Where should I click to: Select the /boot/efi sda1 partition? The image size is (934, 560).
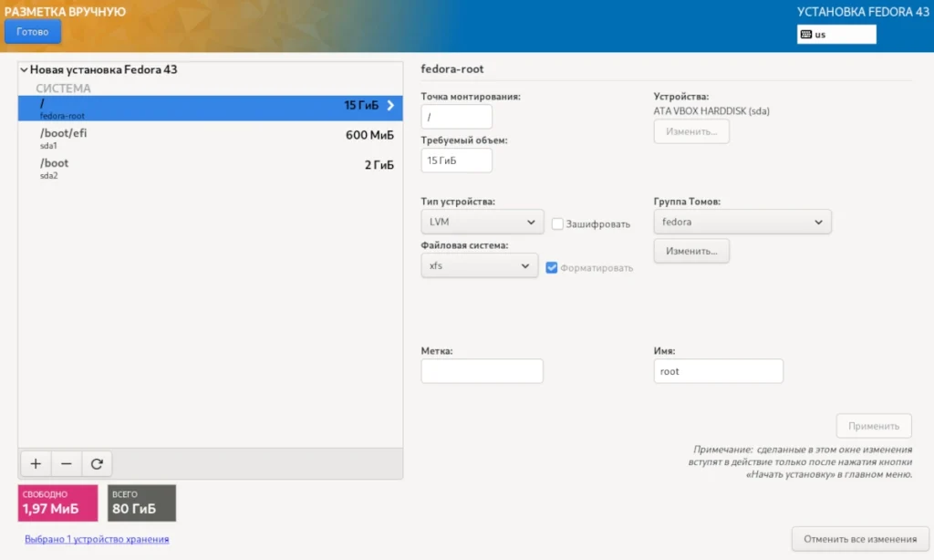tap(211, 138)
